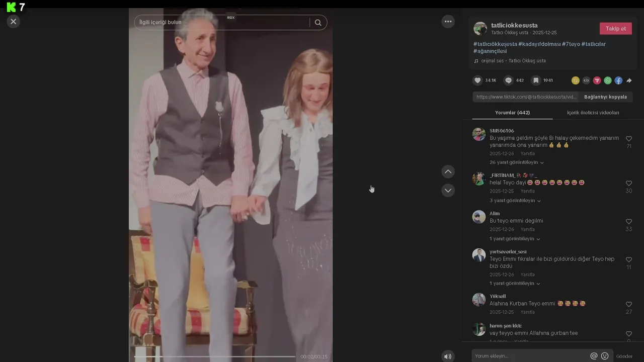Image resolution: width=644 pixels, height=362 pixels.
Task: Expand replies under yurtseverler_sesi's comment
Action: coord(515,284)
